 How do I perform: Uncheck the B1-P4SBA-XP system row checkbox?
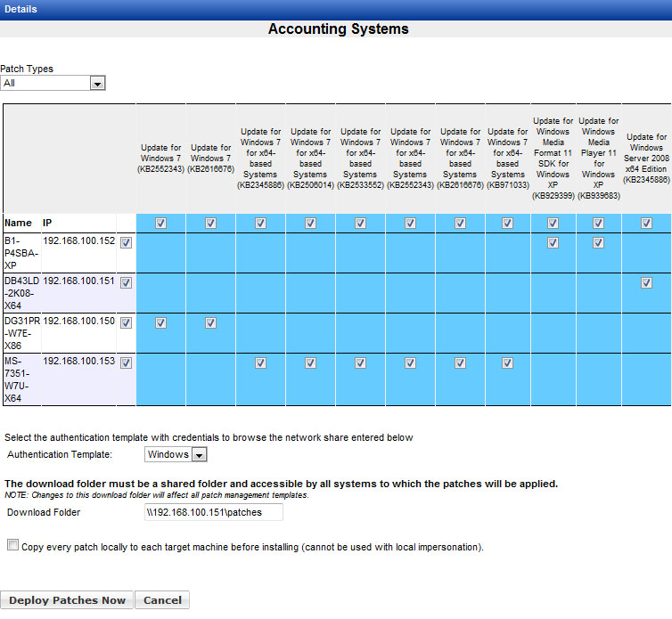[126, 242]
